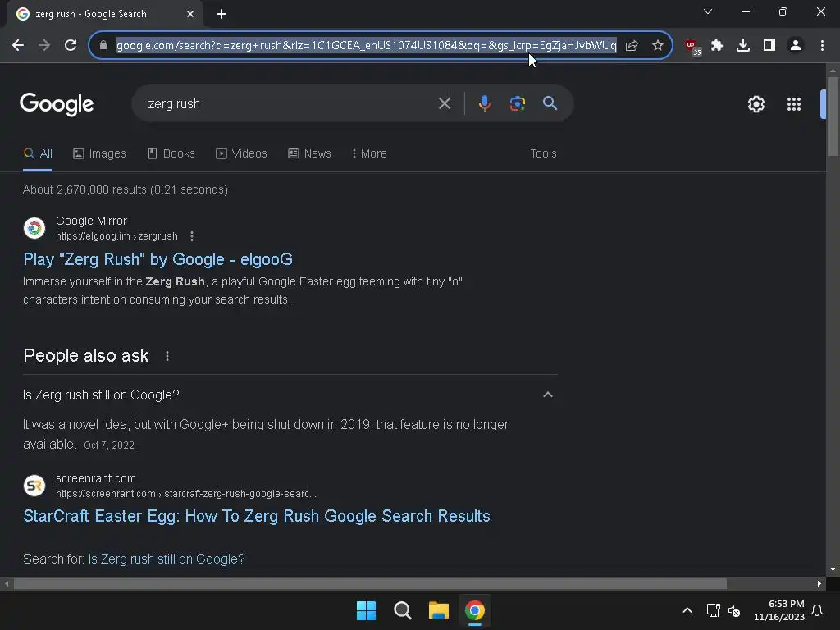Clear the search box with the X icon
Image resolution: width=840 pixels, height=630 pixels.
[444, 103]
